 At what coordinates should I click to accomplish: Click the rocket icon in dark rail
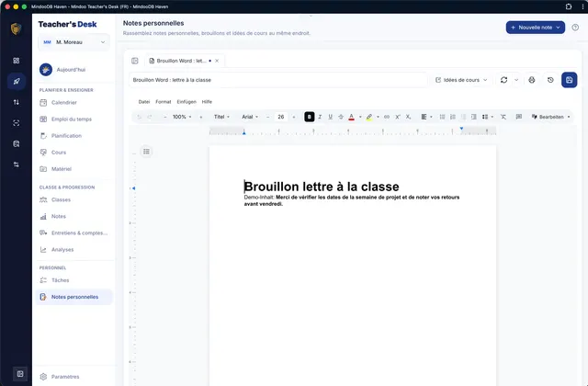[17, 82]
